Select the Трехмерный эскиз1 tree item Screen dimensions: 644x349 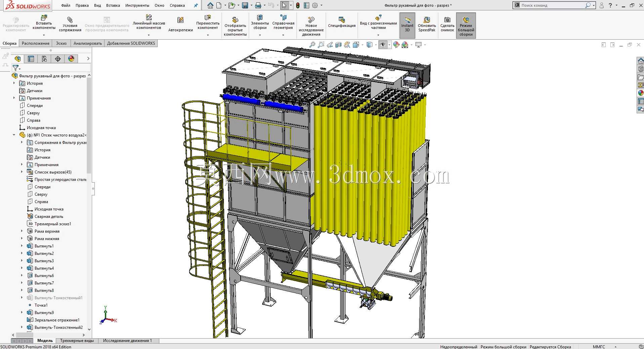click(53, 224)
